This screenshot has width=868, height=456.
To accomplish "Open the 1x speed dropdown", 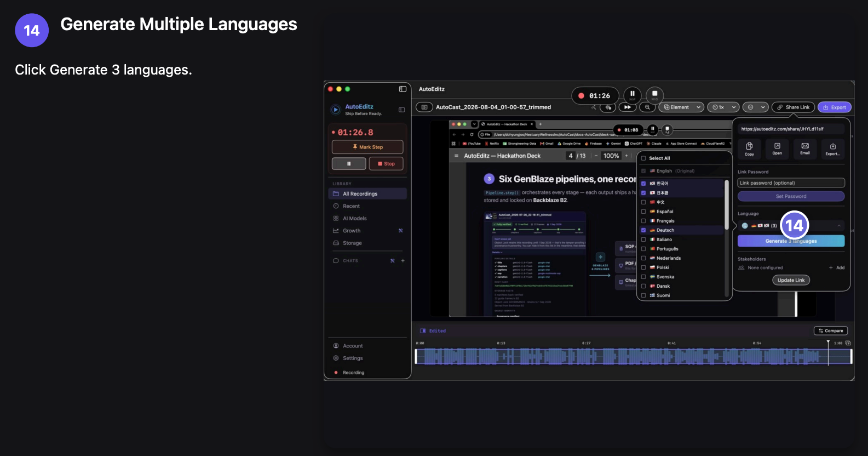I will [723, 107].
